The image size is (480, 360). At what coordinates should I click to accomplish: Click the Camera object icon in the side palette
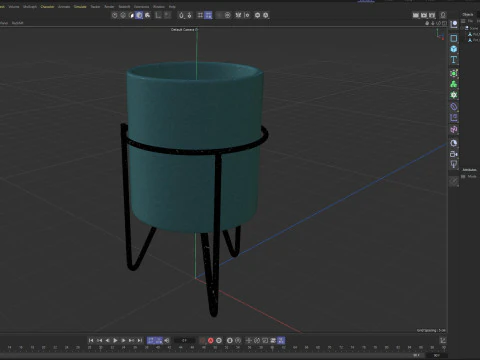pyautogui.click(x=454, y=154)
